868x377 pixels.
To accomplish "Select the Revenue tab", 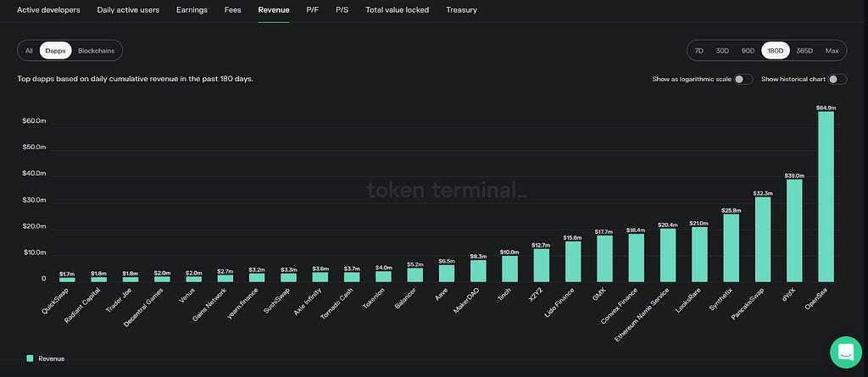I will coord(274,10).
